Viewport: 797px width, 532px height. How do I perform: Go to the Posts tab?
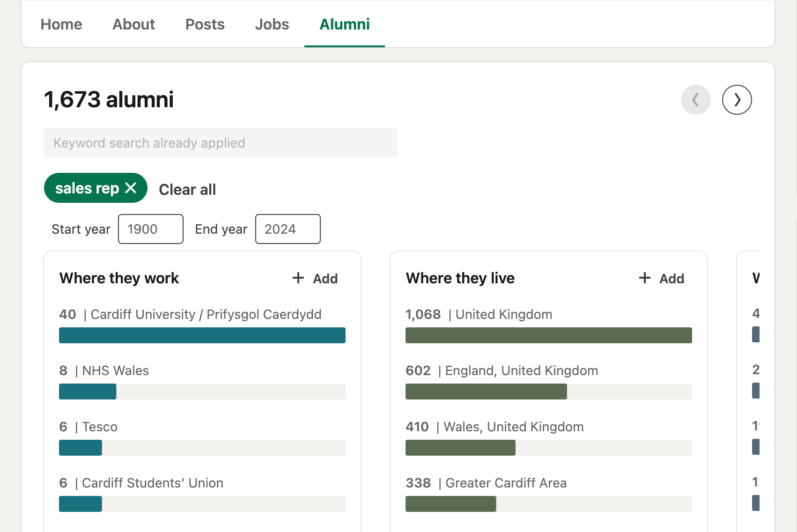point(205,24)
